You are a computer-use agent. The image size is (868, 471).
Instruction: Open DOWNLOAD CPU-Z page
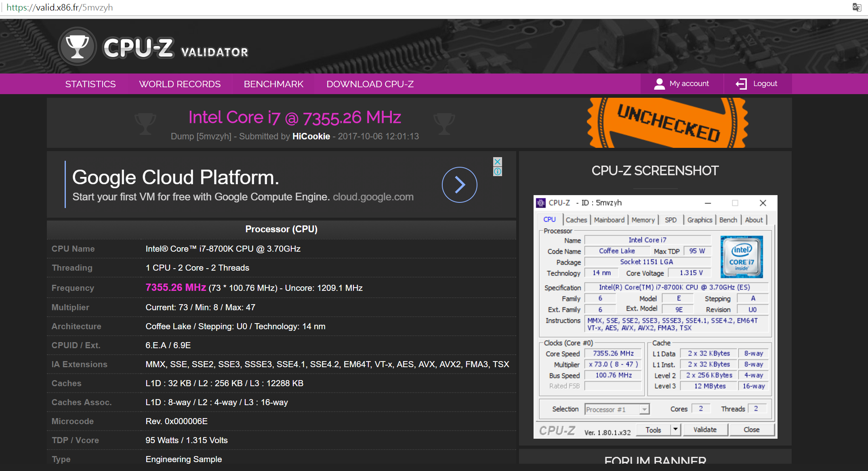click(370, 84)
